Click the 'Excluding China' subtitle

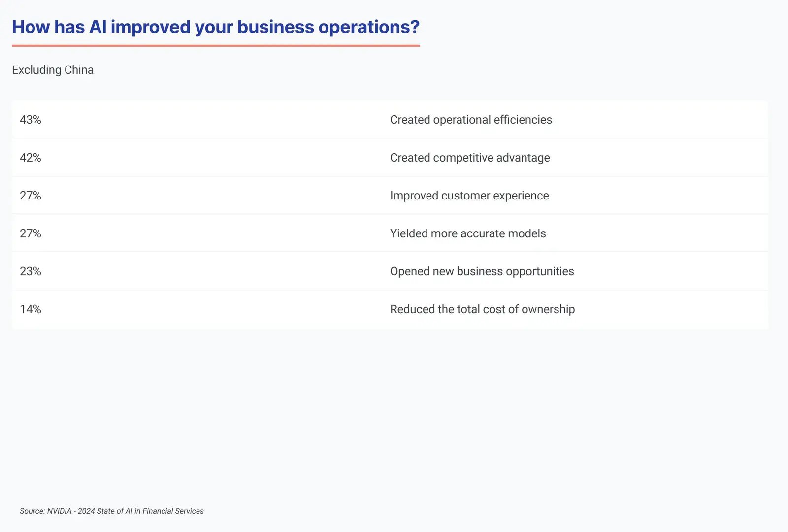(x=53, y=70)
